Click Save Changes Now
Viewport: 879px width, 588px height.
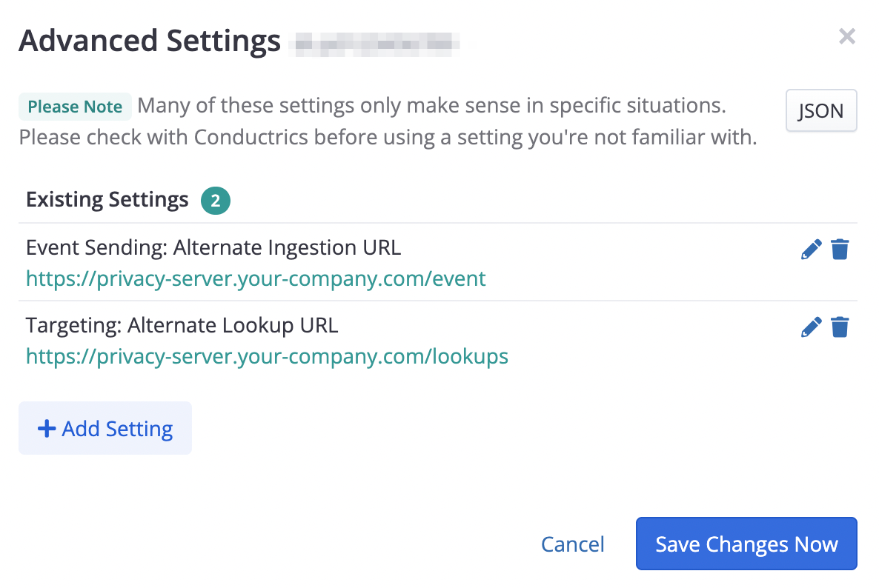(746, 544)
